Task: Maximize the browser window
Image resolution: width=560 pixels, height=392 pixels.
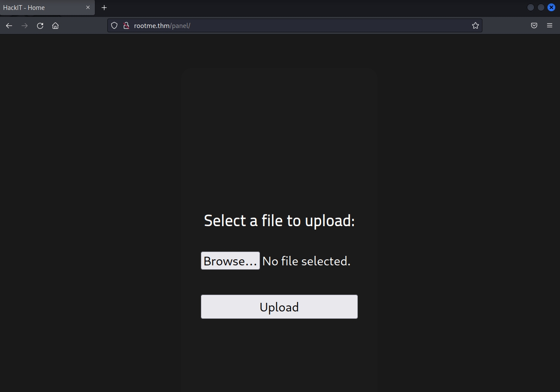Action: point(541,7)
